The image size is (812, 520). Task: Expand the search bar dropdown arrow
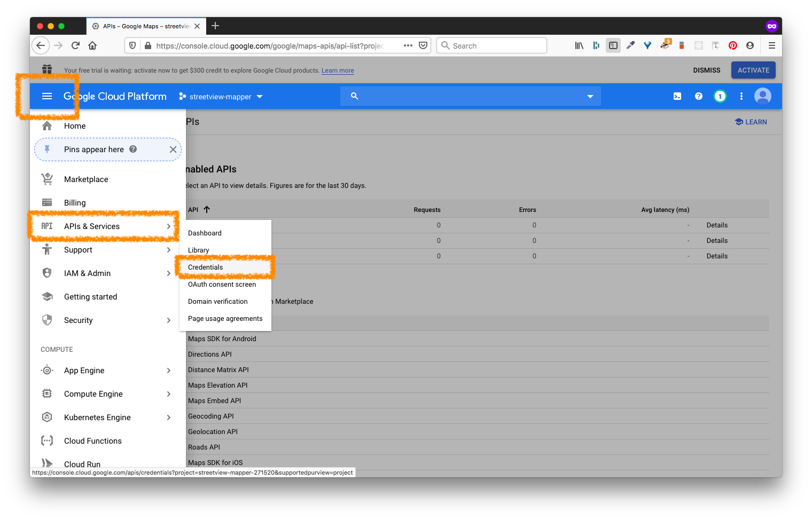590,97
